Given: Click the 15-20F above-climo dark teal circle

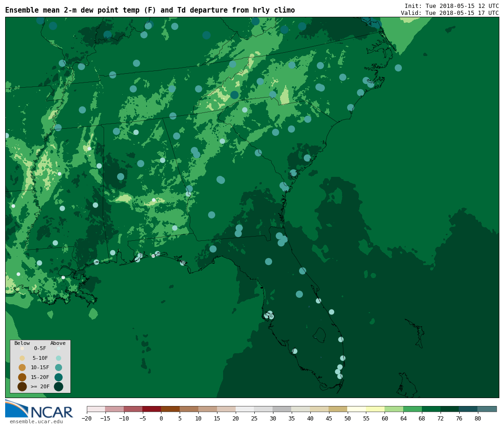Looking at the screenshot, I should (58, 377).
